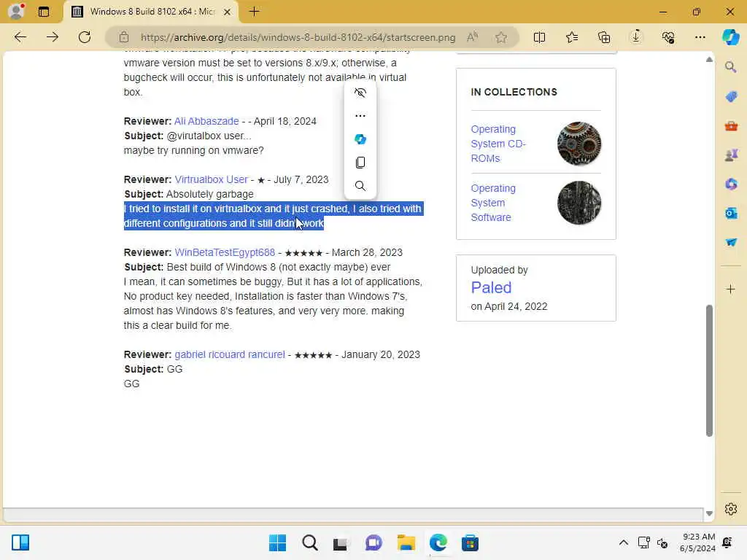Image resolution: width=747 pixels, height=560 pixels.
Task: Open the Read aloud icon in address bar
Action: 472,37
